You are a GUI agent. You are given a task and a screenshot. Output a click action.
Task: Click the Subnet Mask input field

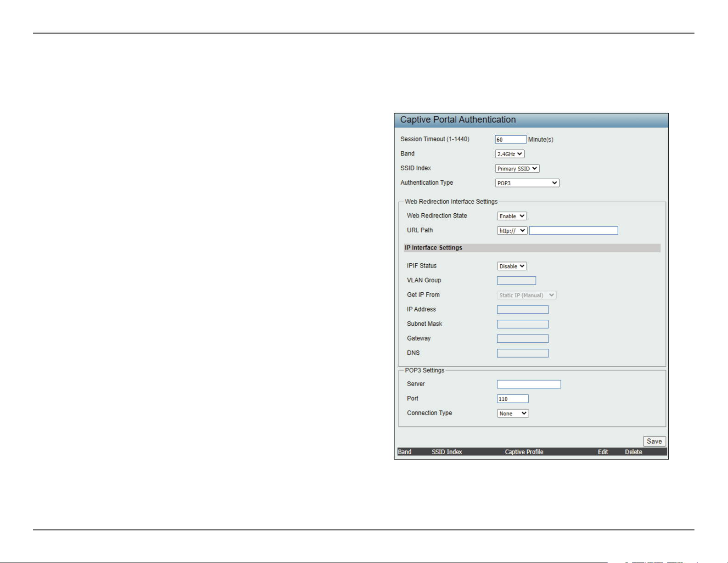523,324
